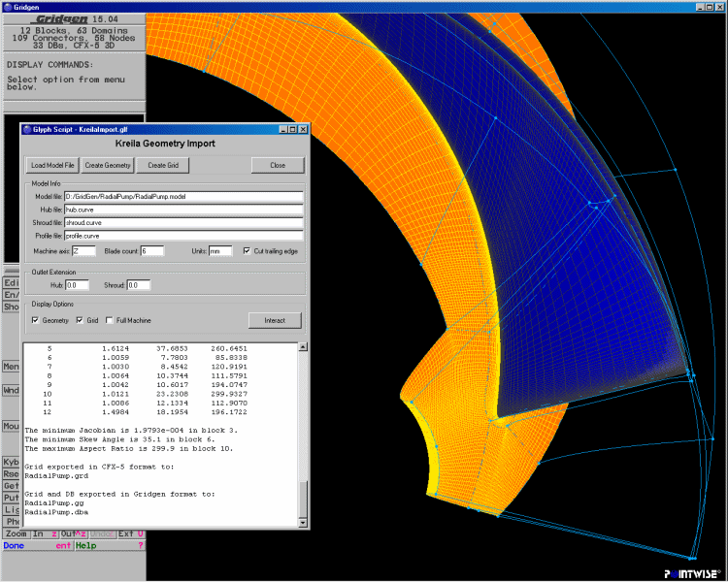Click the Wnd button in side panel
The image size is (728, 582).
[12, 390]
